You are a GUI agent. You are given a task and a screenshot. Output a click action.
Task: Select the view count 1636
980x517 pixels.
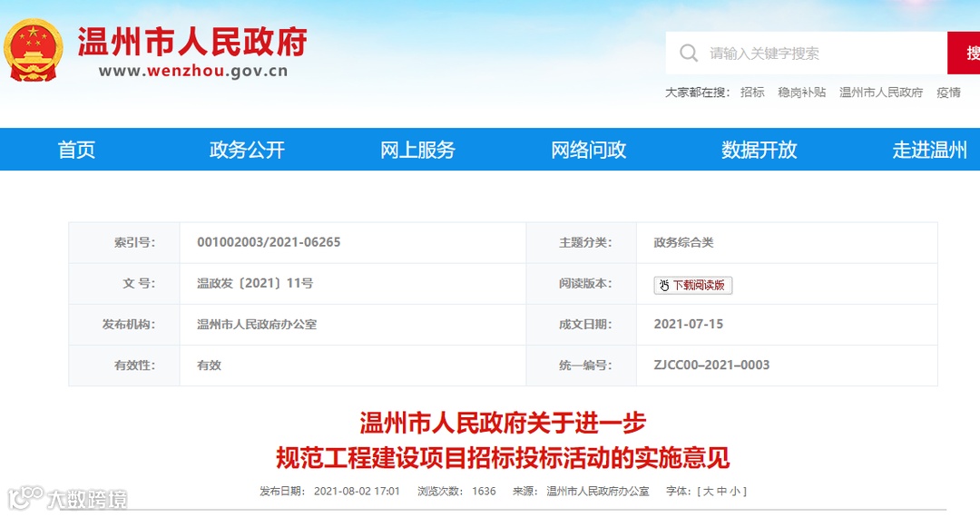484,492
